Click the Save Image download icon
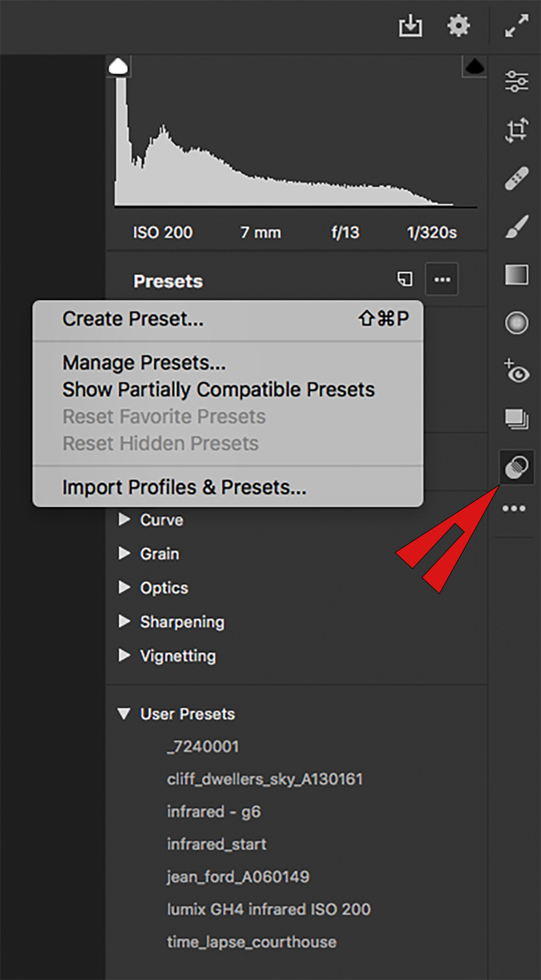This screenshot has height=980, width=541. (x=410, y=26)
